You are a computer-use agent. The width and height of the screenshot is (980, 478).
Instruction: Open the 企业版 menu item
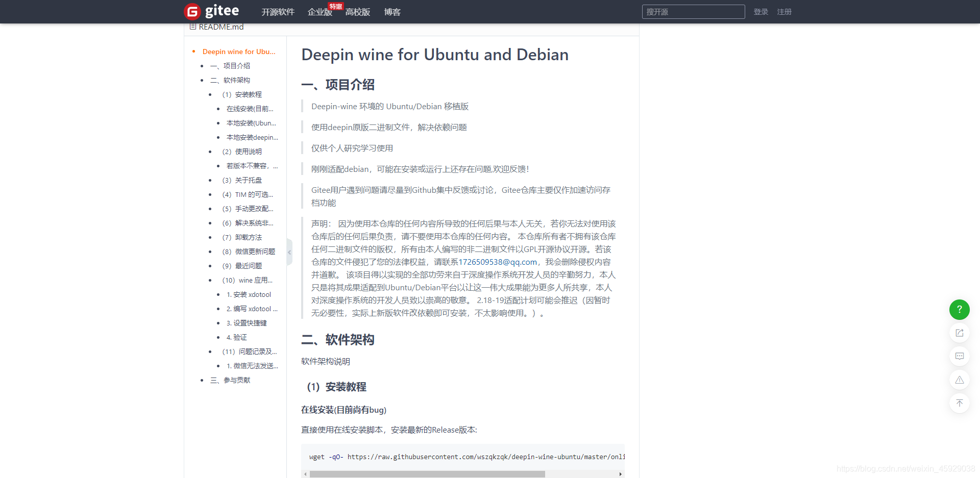pos(320,12)
